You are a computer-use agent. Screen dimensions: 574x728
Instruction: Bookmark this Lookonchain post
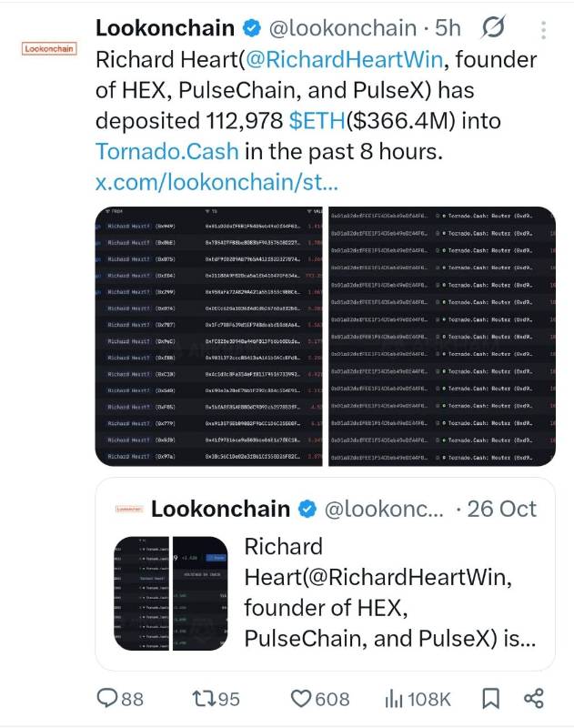point(490,698)
